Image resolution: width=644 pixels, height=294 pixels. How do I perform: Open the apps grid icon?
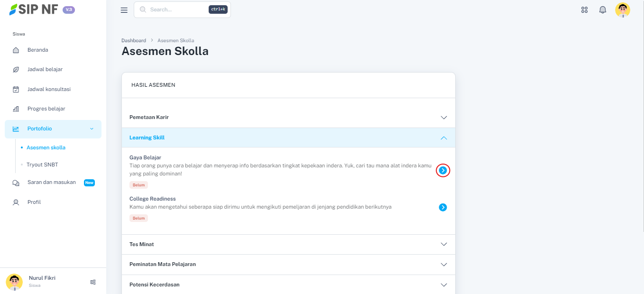[584, 10]
